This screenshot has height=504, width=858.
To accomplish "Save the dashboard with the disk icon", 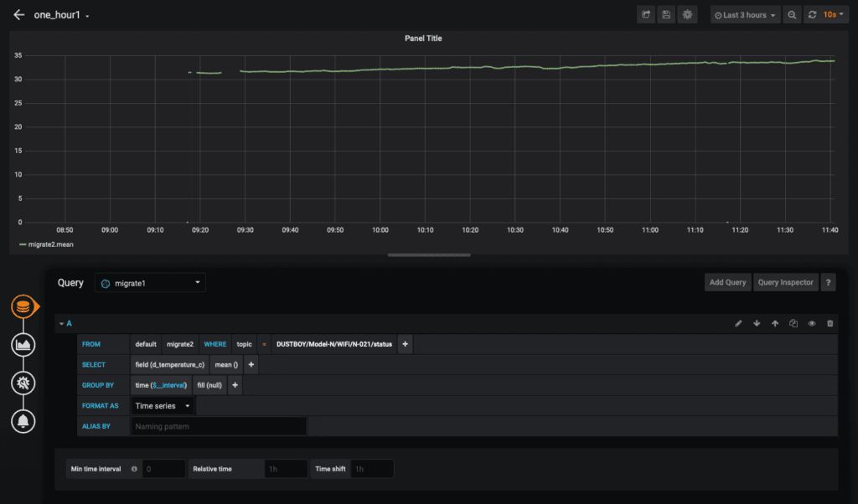I will pos(666,15).
